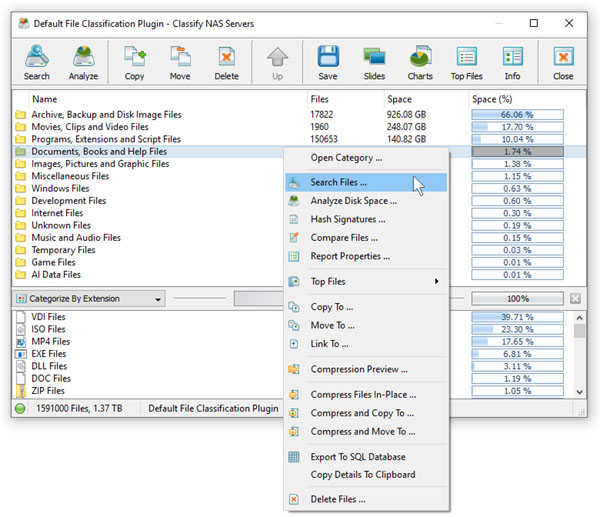Click the lower list scroll down arrow
The image size is (600, 517).
tap(579, 392)
